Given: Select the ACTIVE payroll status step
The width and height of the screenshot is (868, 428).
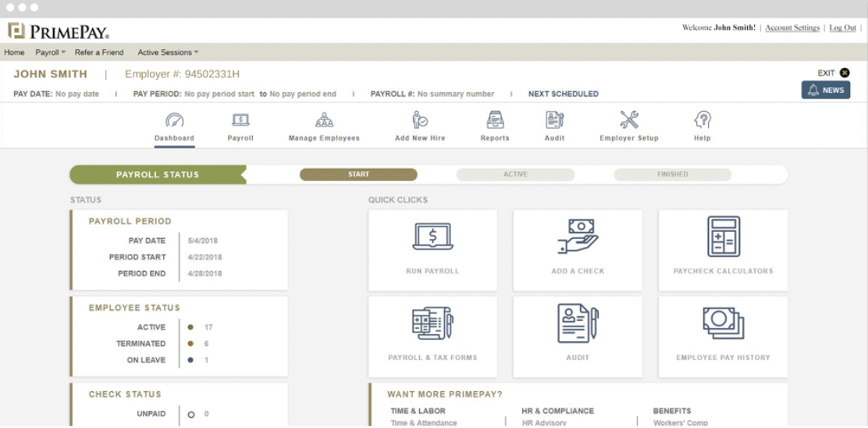Looking at the screenshot, I should 515,174.
